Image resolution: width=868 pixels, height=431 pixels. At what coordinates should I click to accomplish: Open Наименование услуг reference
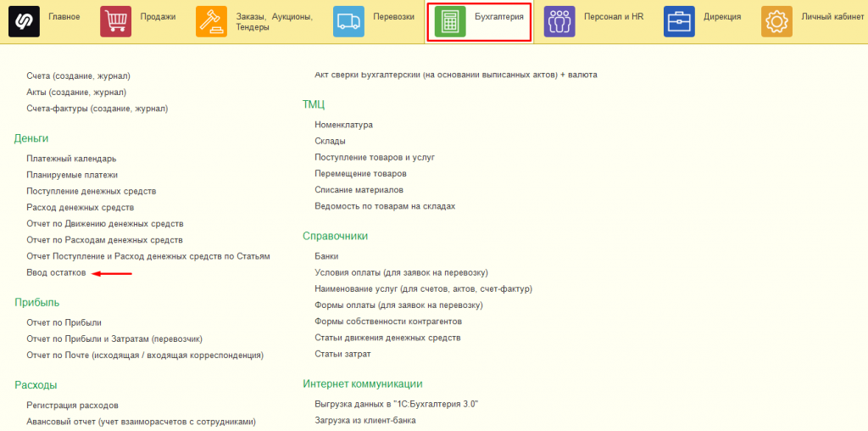tap(424, 289)
